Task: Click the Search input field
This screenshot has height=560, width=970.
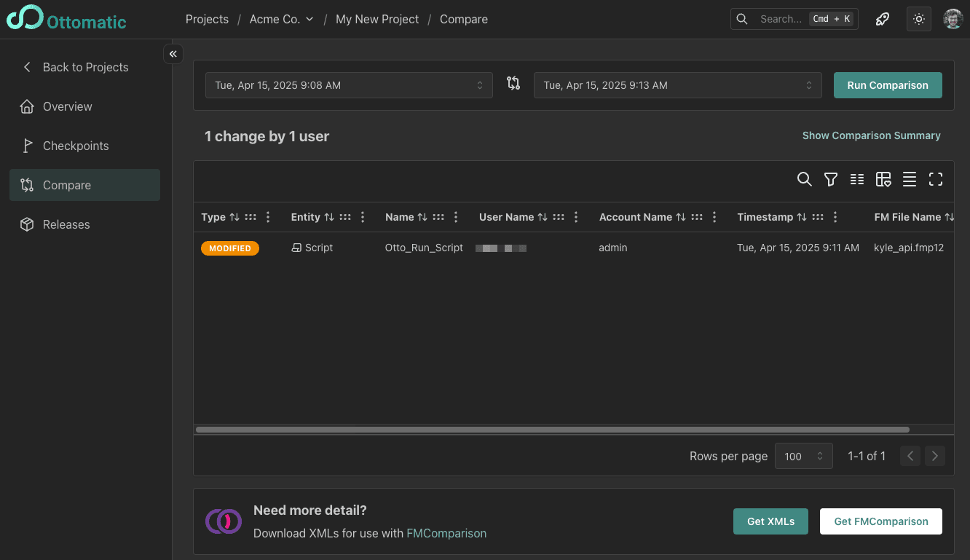Action: tap(781, 19)
